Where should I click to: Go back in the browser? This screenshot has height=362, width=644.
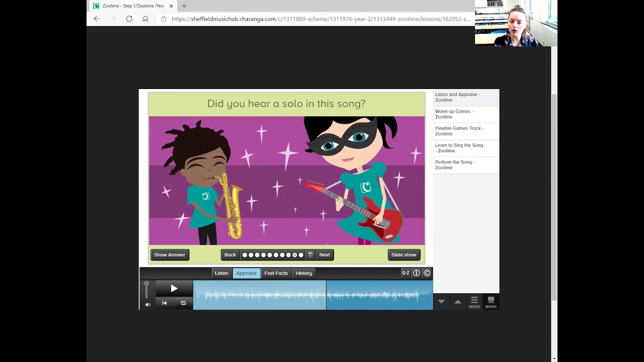[x=97, y=19]
